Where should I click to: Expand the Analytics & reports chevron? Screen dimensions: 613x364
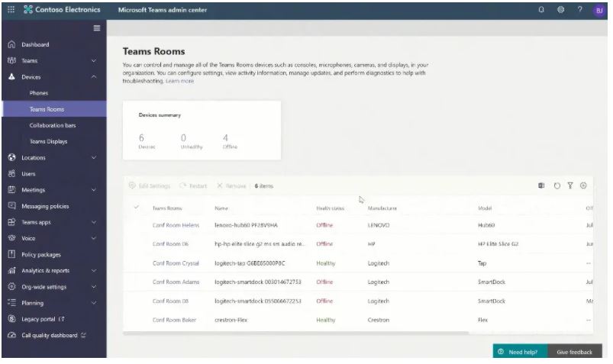click(x=94, y=270)
